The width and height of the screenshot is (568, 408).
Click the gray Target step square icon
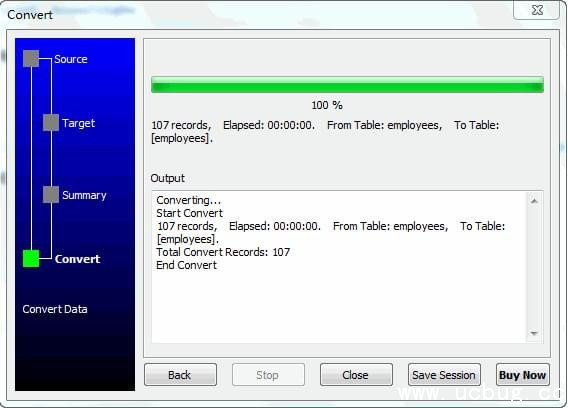click(x=51, y=122)
